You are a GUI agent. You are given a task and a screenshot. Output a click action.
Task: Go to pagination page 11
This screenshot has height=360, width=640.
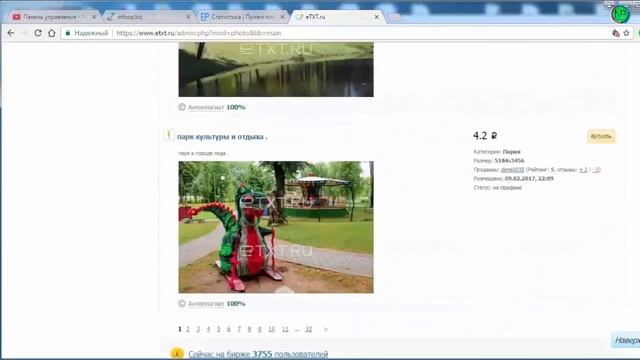click(x=285, y=329)
